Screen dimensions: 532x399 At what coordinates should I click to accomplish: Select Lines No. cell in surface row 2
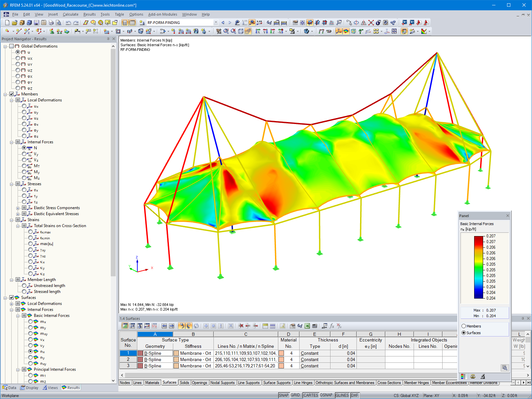click(245, 359)
